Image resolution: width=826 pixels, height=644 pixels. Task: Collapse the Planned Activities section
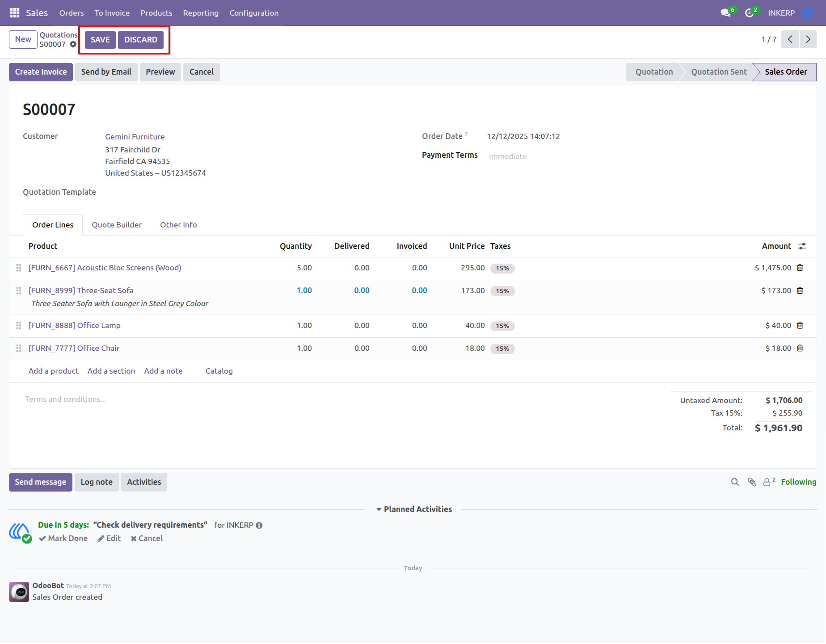(414, 509)
